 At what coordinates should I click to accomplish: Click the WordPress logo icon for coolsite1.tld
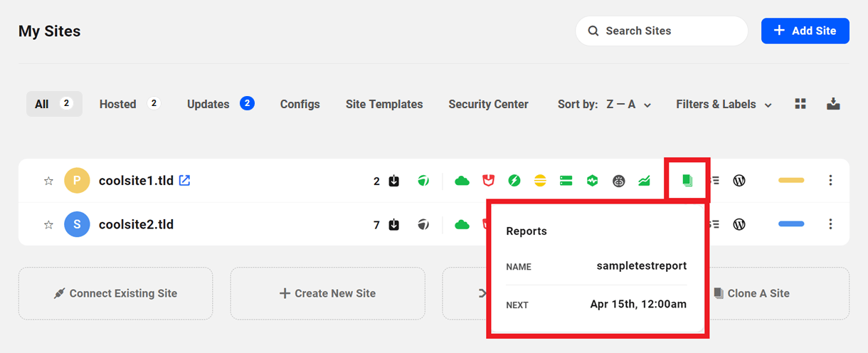coord(739,181)
